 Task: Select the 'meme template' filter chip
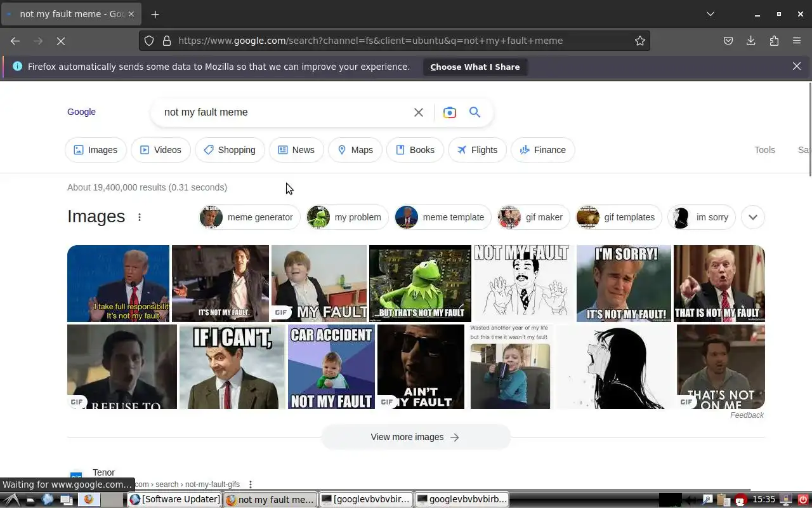point(443,217)
